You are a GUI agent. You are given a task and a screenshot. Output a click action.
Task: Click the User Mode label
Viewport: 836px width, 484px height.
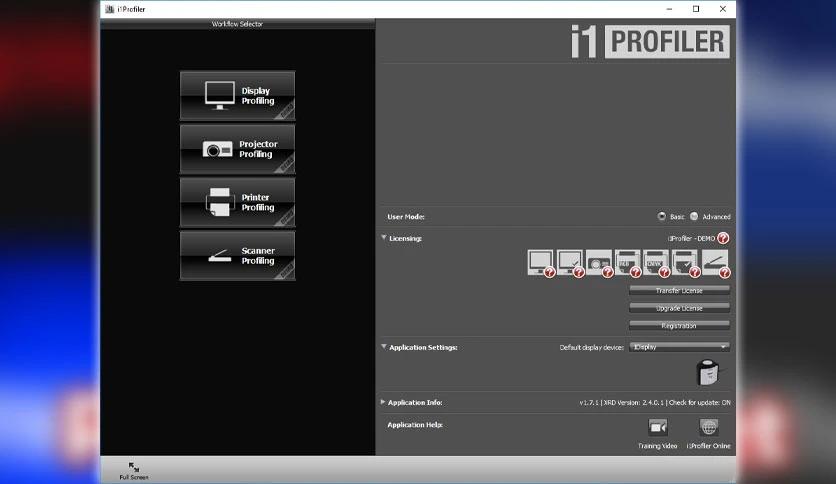coord(406,216)
